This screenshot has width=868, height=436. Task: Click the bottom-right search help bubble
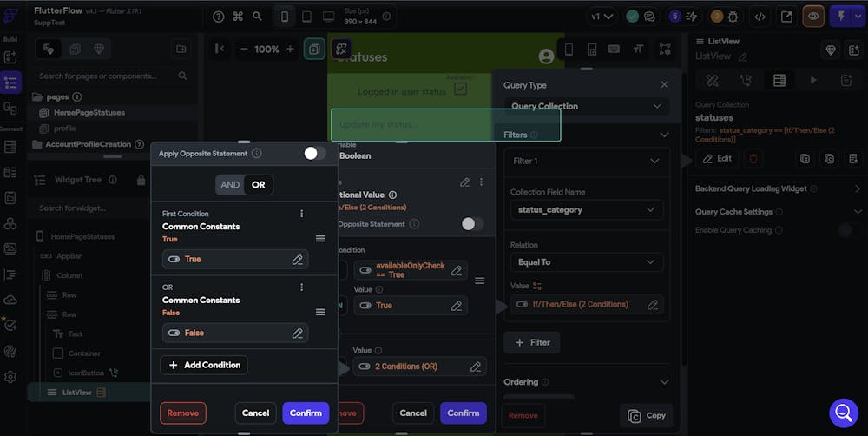(x=844, y=413)
